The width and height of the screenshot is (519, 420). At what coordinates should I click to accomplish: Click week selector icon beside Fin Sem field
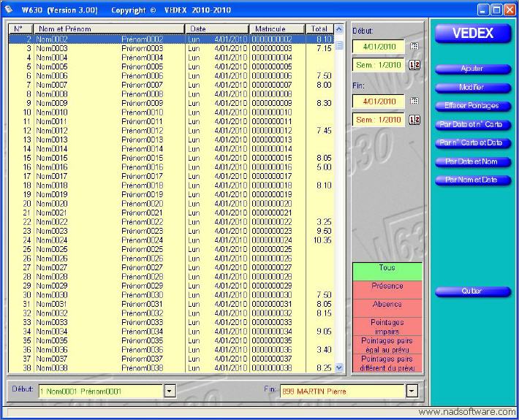(x=414, y=120)
